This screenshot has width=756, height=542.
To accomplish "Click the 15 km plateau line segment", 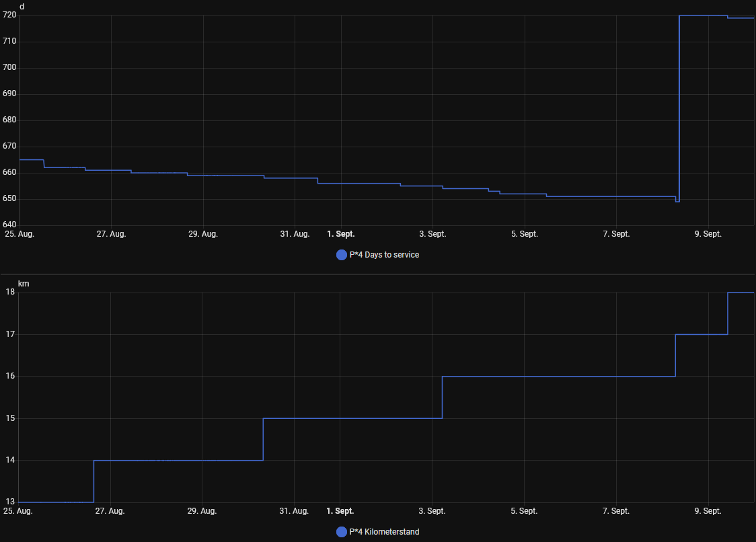I will click(x=352, y=418).
